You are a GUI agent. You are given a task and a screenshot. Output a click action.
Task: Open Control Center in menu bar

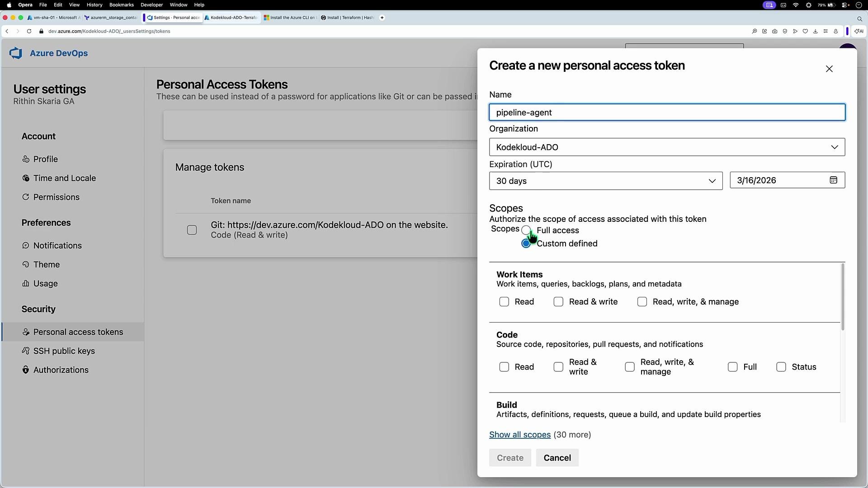click(845, 5)
